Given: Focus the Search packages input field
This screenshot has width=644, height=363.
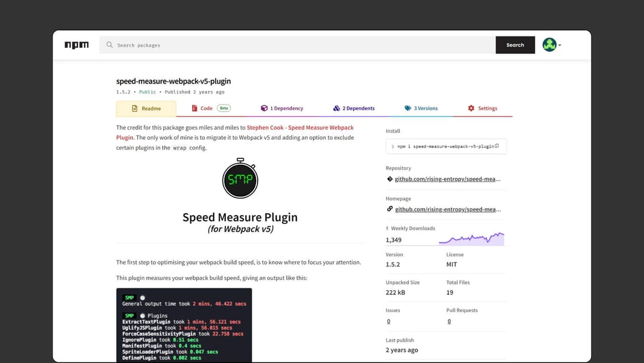Looking at the screenshot, I should pos(298,45).
